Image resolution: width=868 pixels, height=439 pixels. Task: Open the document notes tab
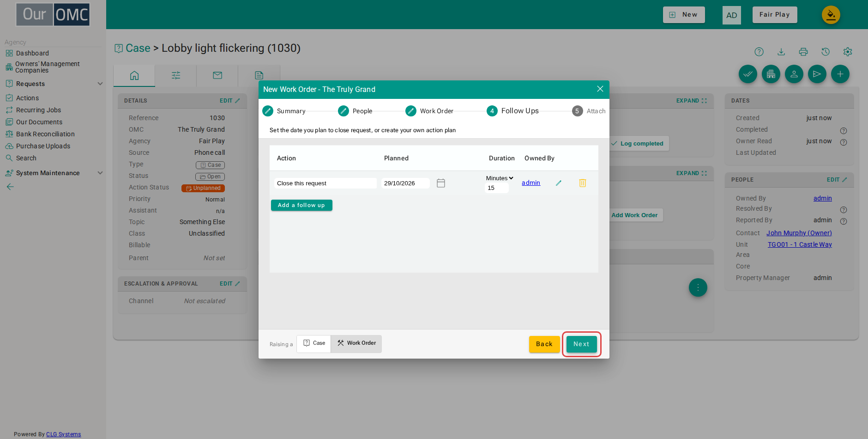[x=259, y=75]
